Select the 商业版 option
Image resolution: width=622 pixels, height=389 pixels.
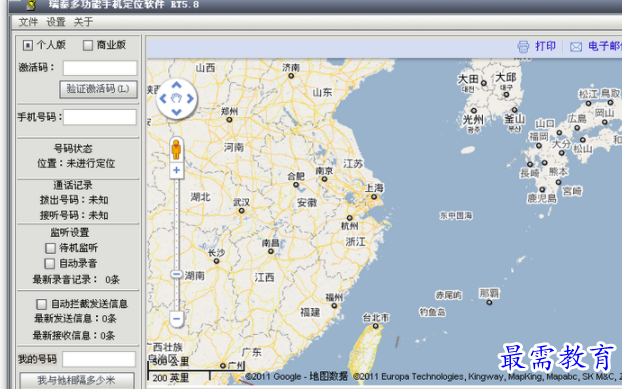click(x=88, y=45)
